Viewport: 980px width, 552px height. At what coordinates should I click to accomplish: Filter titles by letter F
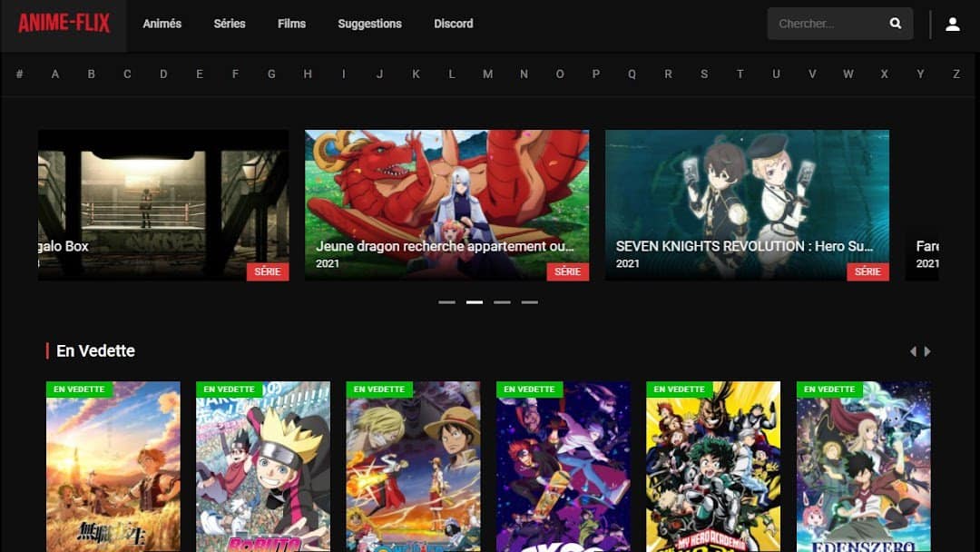[235, 74]
